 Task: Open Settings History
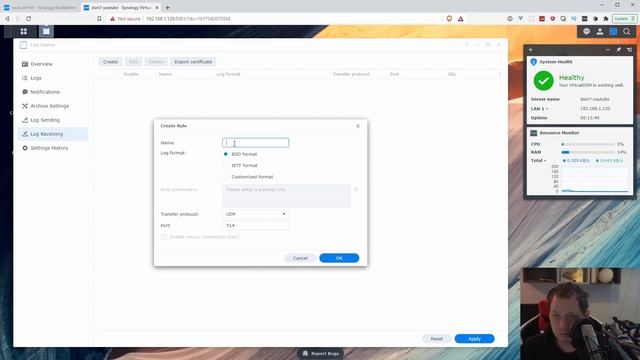pyautogui.click(x=53, y=148)
